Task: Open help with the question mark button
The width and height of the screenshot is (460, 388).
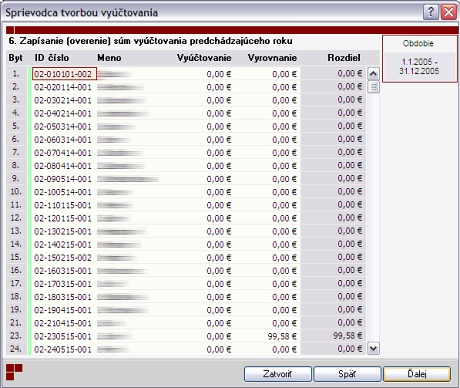Action: (x=431, y=12)
